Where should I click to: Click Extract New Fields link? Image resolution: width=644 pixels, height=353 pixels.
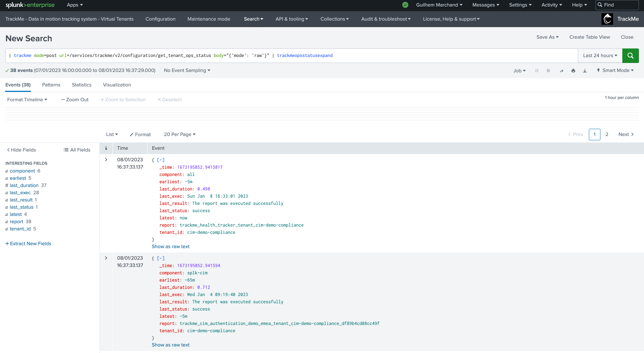(x=28, y=243)
